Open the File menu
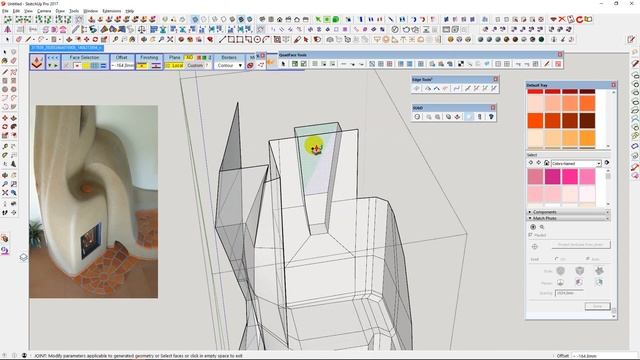 point(5,11)
